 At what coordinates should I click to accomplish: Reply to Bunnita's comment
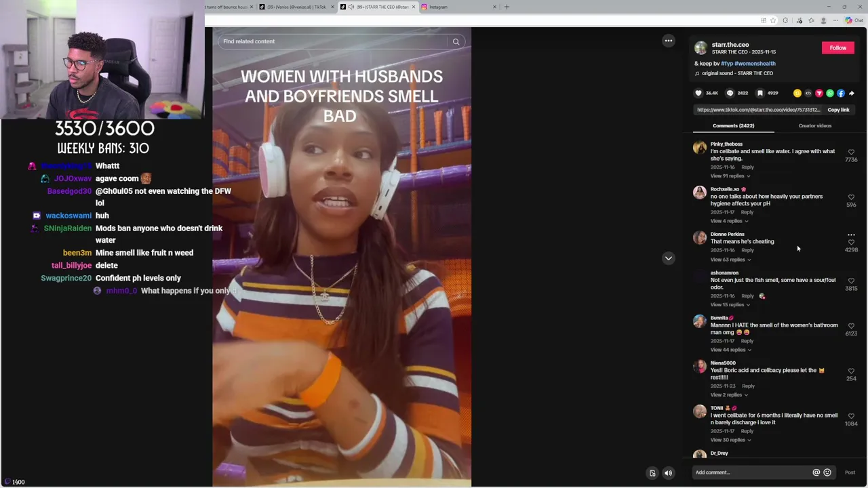[x=747, y=341]
